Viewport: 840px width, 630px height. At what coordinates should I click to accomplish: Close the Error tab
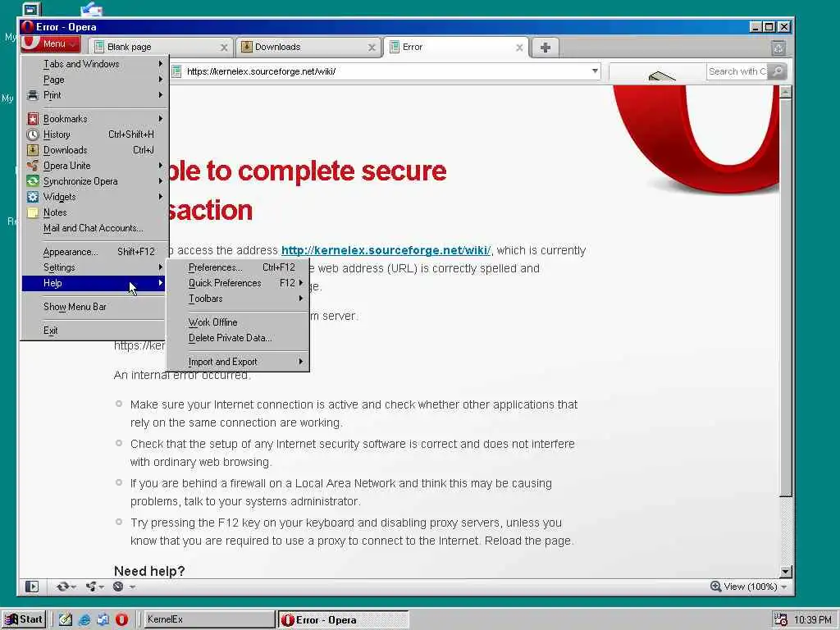click(519, 48)
